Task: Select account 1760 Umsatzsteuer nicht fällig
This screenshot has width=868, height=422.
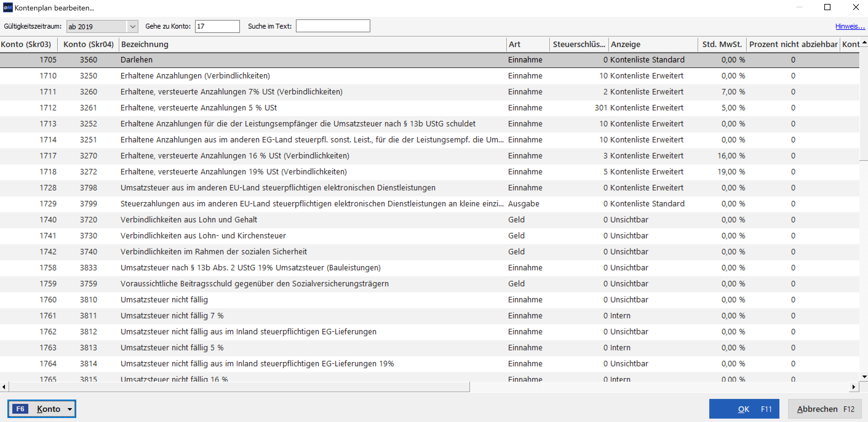Action: pos(429,300)
